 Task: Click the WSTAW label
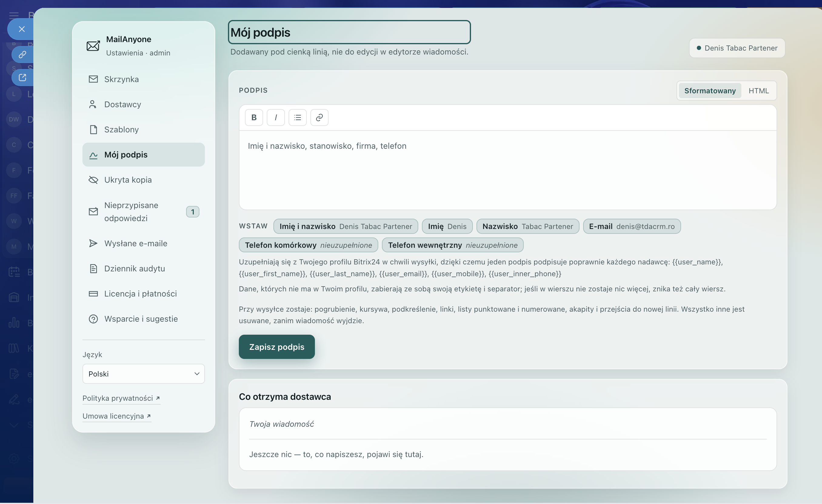click(x=253, y=226)
